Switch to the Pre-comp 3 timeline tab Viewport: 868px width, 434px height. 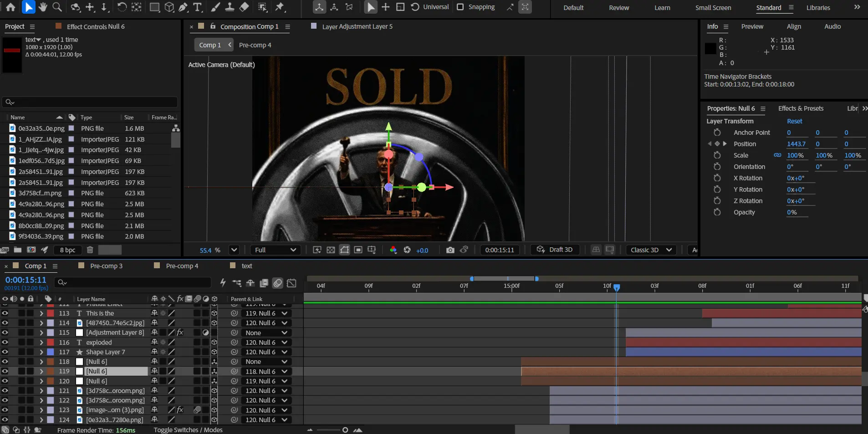pyautogui.click(x=106, y=266)
